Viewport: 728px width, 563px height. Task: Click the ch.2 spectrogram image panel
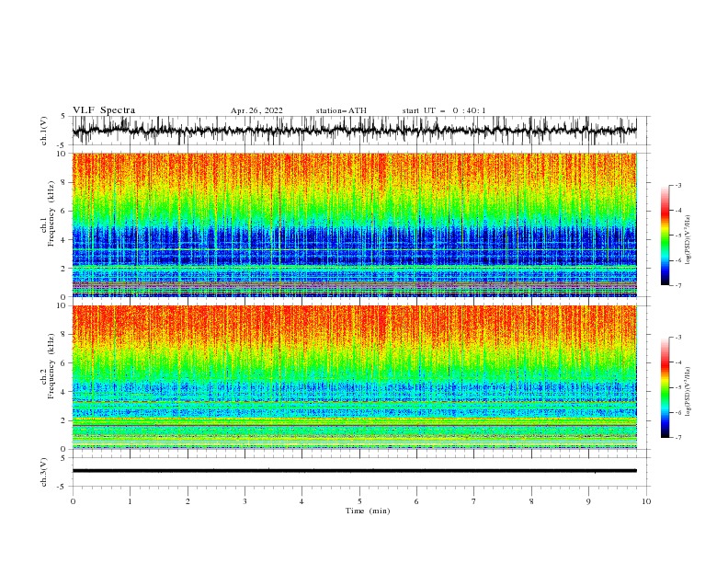[355, 377]
